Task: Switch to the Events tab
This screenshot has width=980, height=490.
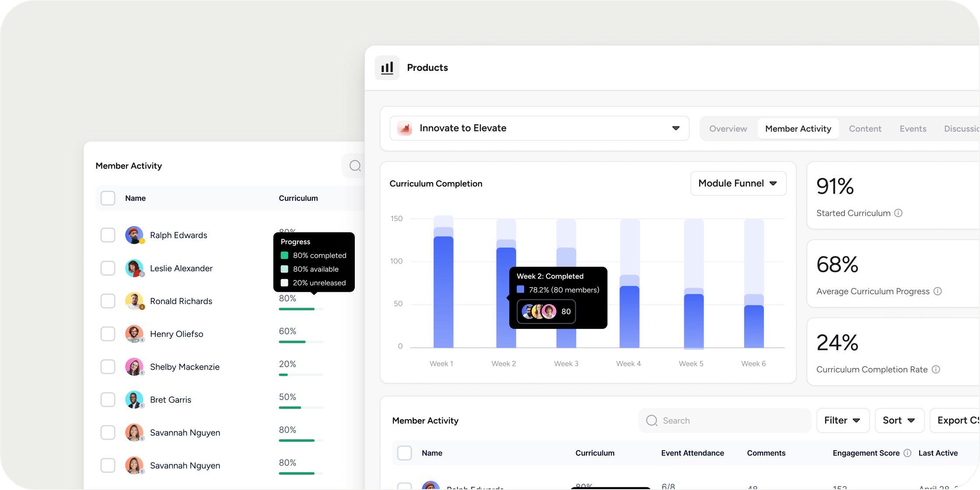Action: (913, 129)
